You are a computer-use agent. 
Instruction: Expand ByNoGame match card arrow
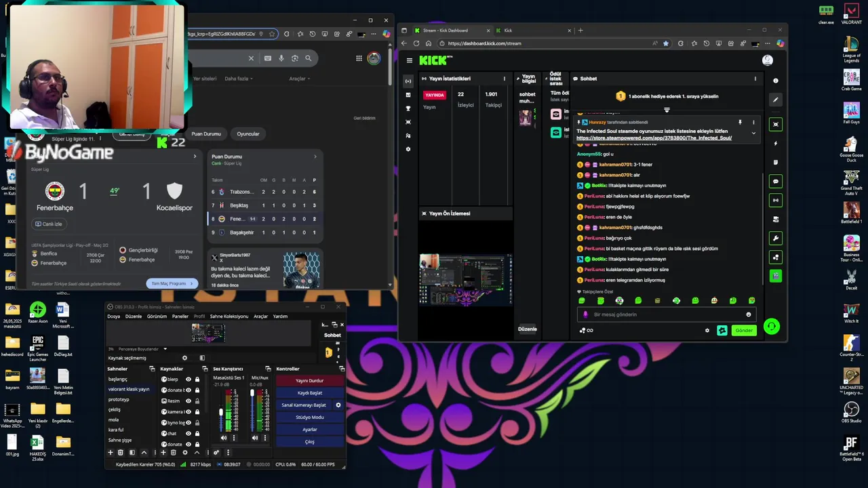[x=195, y=157]
